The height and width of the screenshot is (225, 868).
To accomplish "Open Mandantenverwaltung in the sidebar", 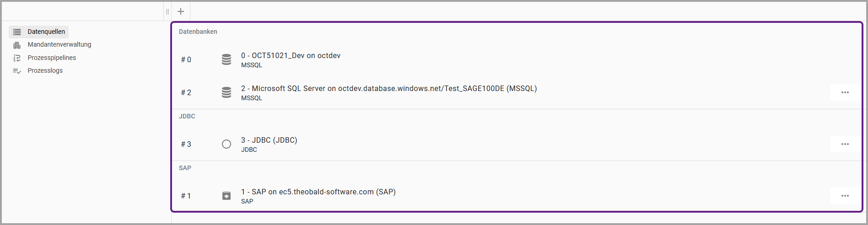I will tap(59, 44).
